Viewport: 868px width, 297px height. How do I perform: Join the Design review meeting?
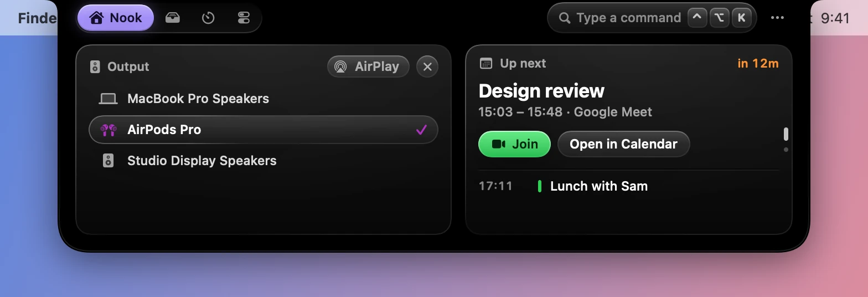click(x=514, y=144)
